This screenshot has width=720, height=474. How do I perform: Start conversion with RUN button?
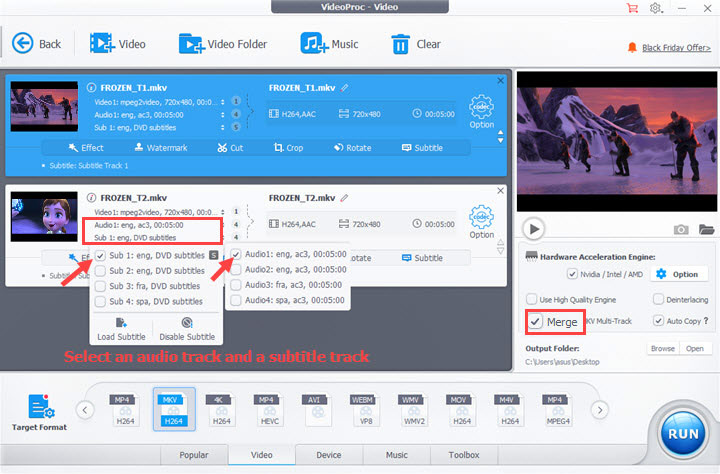coord(683,434)
